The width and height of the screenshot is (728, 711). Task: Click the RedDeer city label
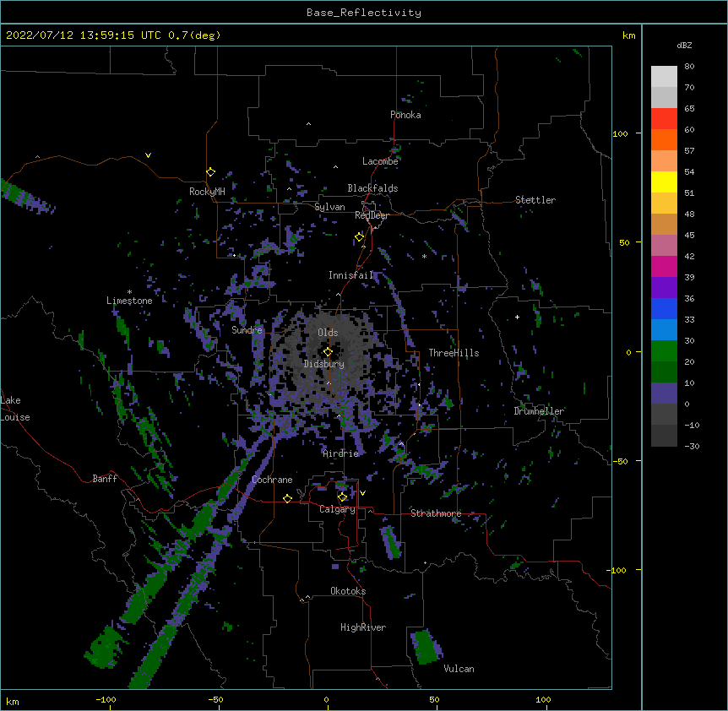click(372, 215)
